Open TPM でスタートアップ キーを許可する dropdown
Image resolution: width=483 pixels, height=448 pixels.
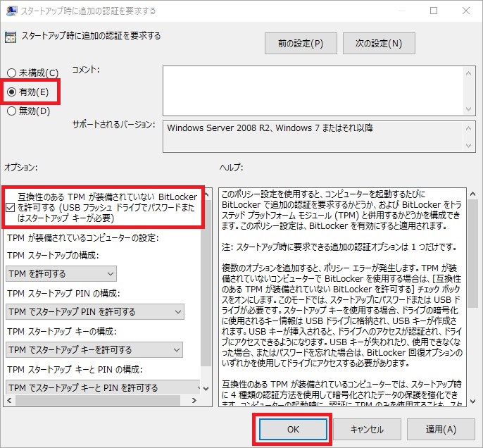[x=94, y=349]
